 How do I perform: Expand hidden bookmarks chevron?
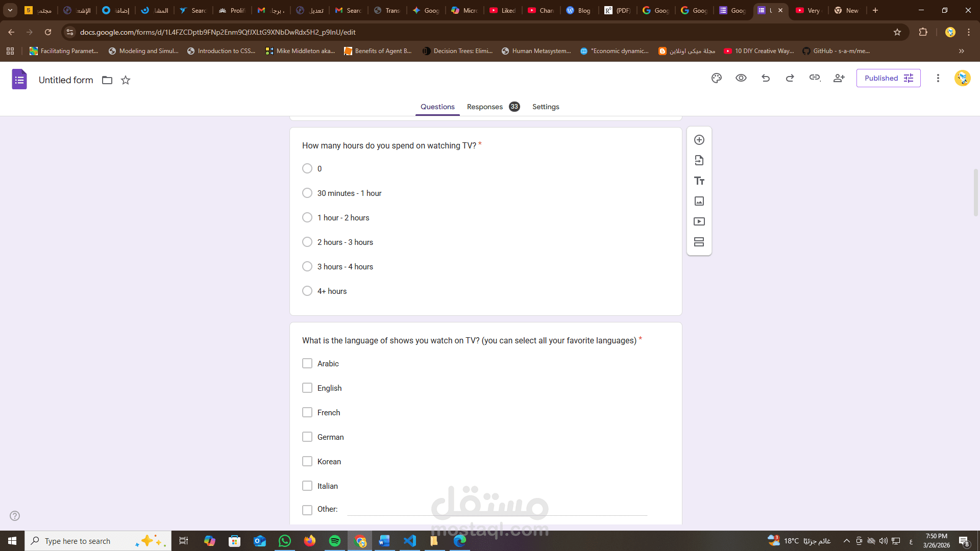pyautogui.click(x=962, y=51)
